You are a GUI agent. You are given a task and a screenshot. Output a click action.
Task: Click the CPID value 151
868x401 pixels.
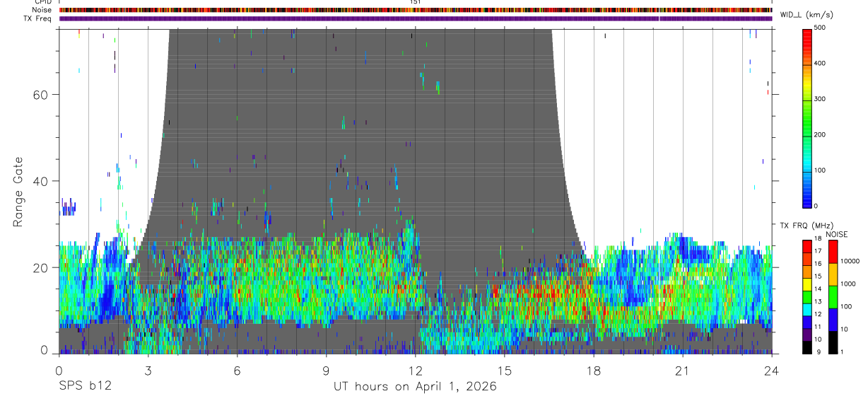pos(416,2)
